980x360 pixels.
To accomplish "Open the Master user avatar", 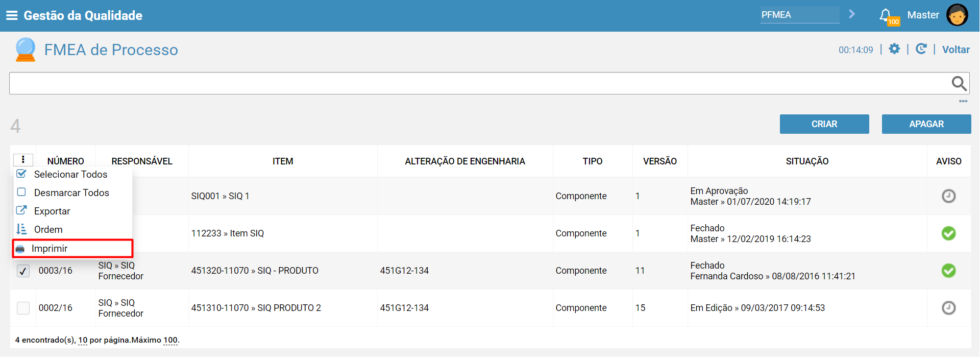I will pyautogui.click(x=957, y=15).
